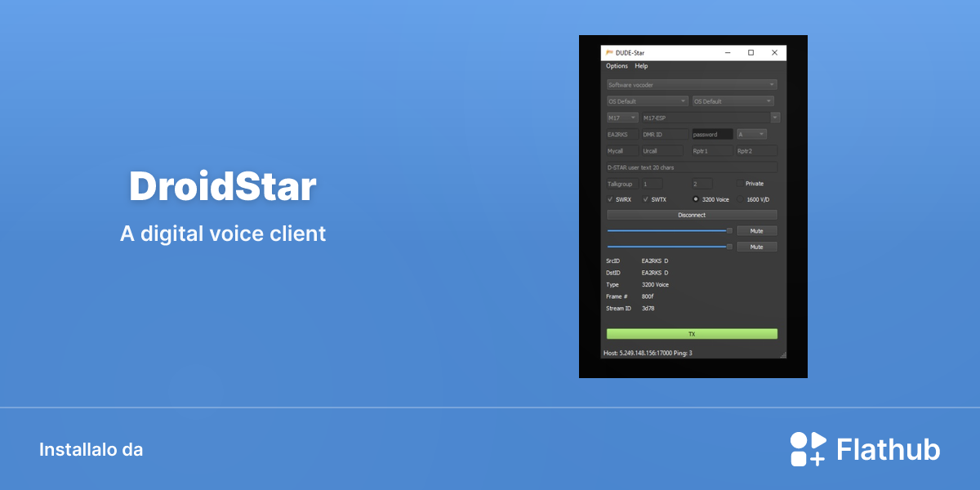Click the DUDE-Star app icon in title bar
980x490 pixels.
pyautogui.click(x=609, y=53)
